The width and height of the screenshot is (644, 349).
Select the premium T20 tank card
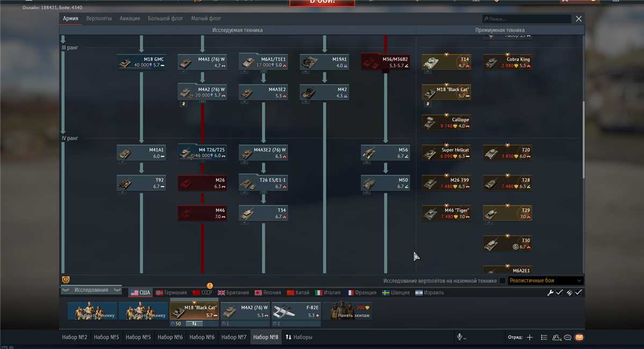coord(508,152)
